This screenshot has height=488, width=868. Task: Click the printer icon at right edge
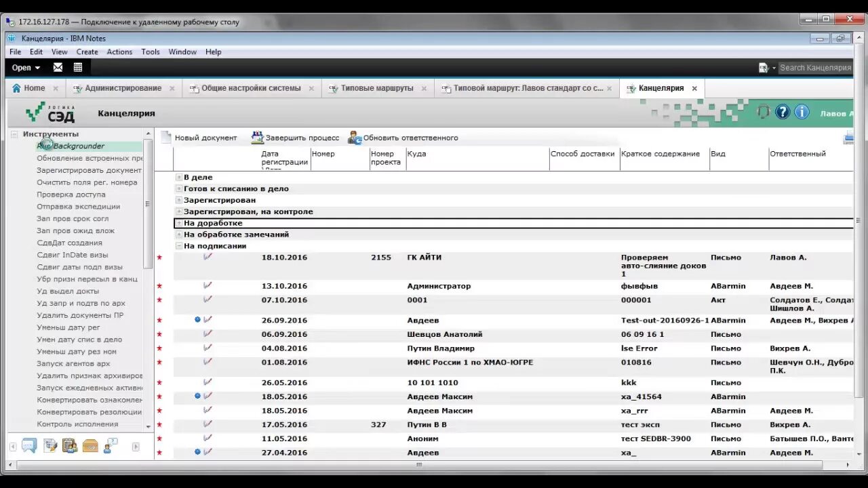[x=848, y=138]
